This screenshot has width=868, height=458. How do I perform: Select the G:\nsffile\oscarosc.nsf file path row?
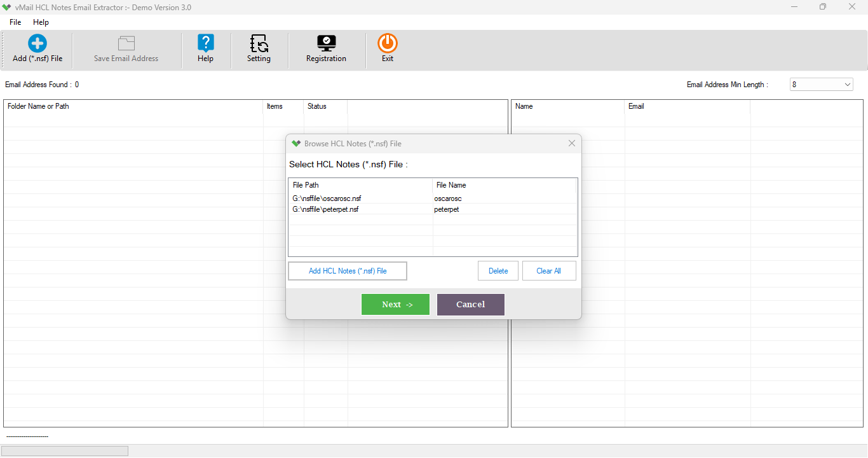(360, 198)
